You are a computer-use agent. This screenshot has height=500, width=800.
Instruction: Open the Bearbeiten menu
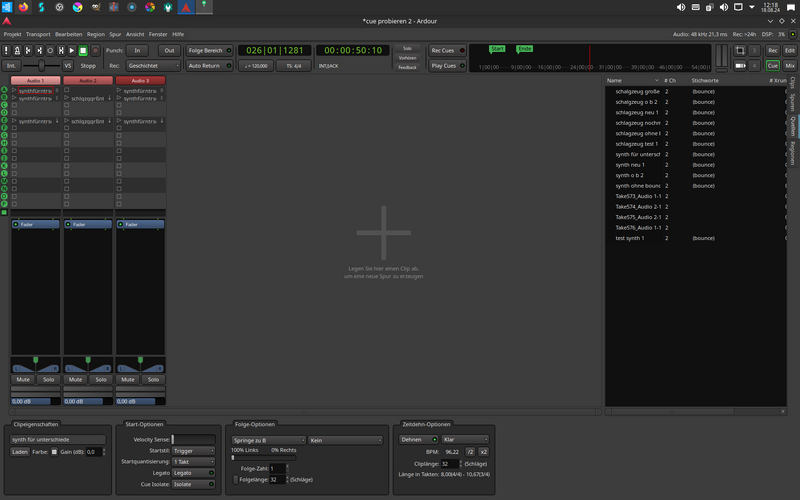tap(68, 34)
